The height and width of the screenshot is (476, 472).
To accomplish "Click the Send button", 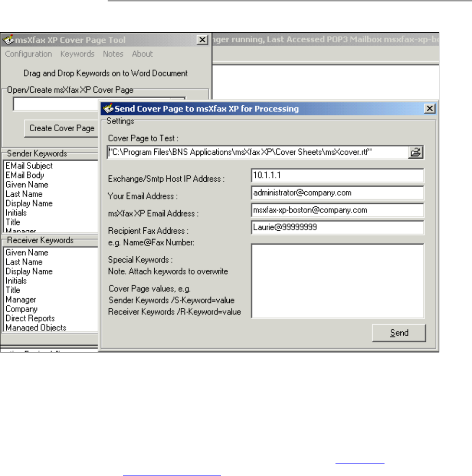I will pyautogui.click(x=399, y=333).
